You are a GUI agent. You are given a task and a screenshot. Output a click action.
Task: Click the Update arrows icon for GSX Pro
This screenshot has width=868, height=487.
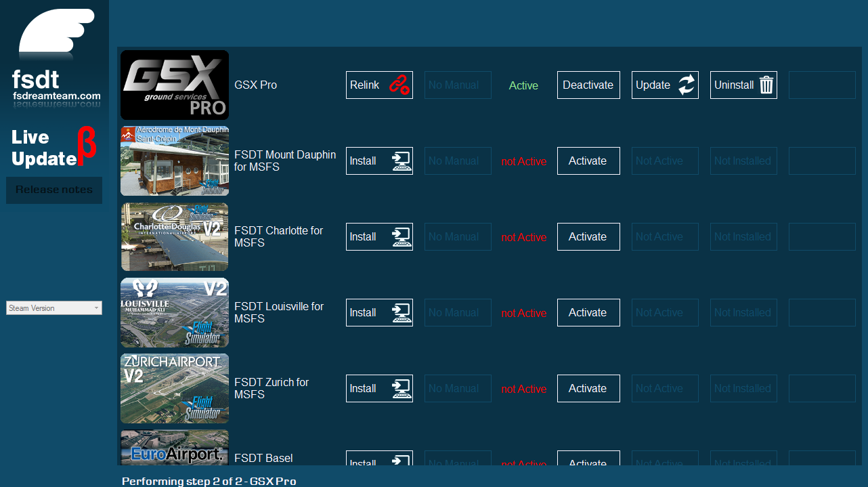687,85
